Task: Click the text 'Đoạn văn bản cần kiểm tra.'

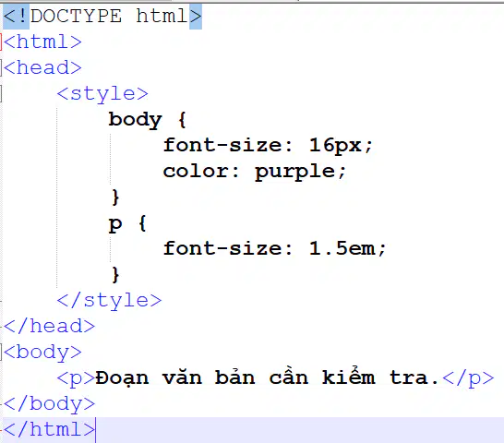Action: [268, 377]
